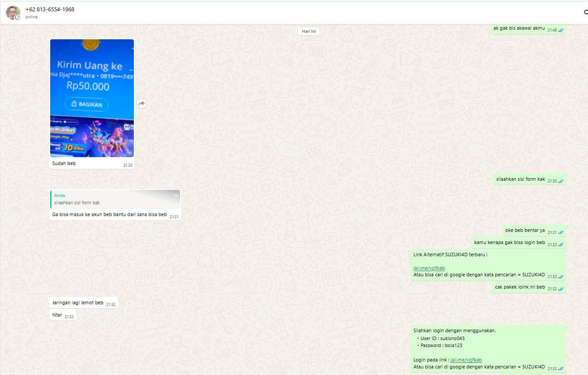Screen dimensions: 588x375
Task: Click the 'online' status text
Action: 31,17
